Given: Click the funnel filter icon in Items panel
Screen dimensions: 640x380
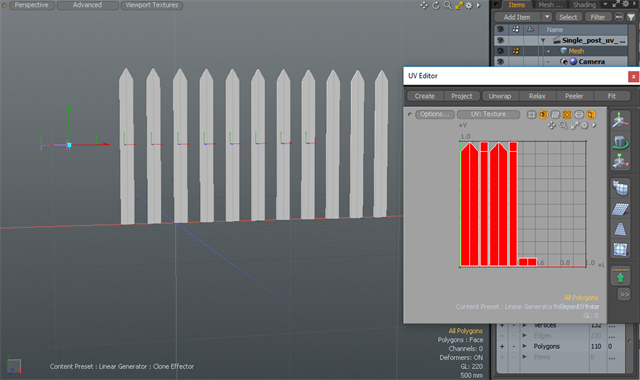Looking at the screenshot, I should click(x=631, y=17).
